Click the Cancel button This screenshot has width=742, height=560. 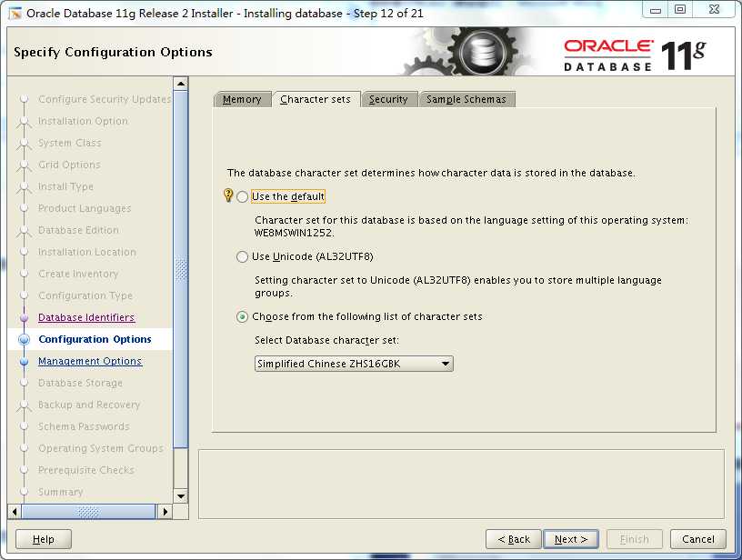(698, 539)
